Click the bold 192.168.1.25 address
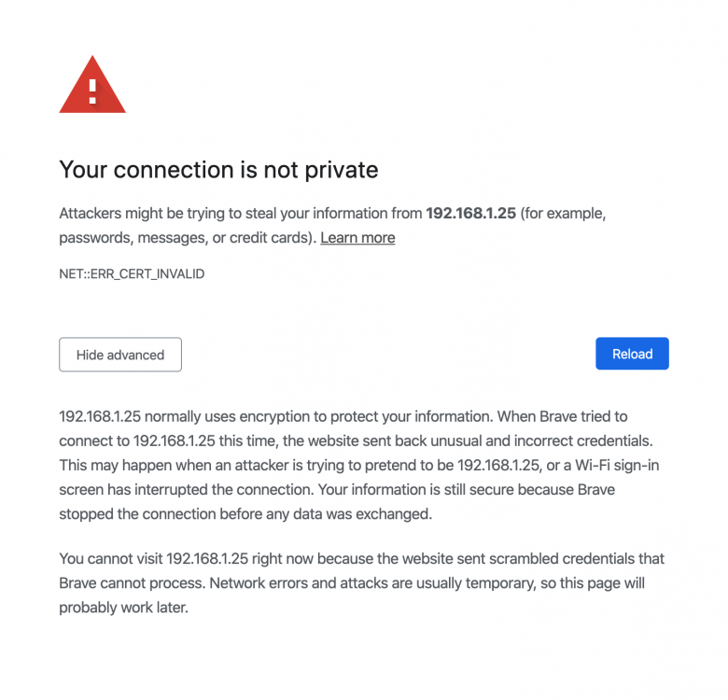 pos(470,213)
